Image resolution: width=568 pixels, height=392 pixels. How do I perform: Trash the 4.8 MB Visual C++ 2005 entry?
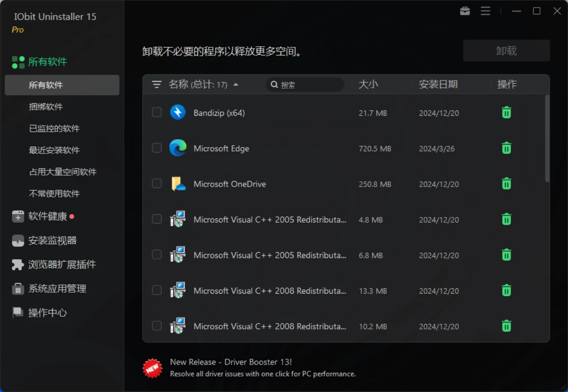pyautogui.click(x=506, y=219)
